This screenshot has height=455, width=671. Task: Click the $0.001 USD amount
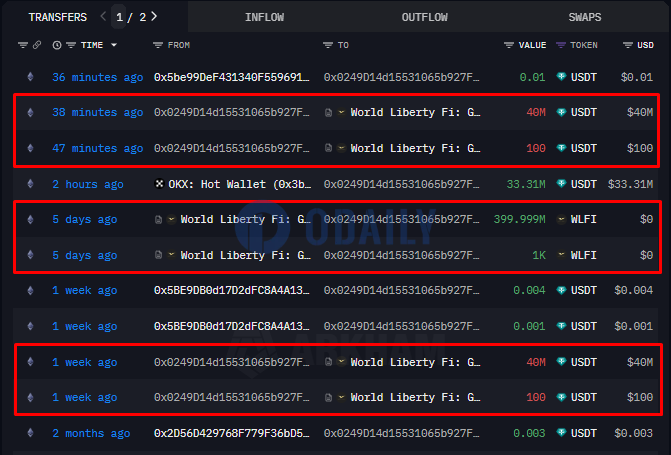click(634, 326)
